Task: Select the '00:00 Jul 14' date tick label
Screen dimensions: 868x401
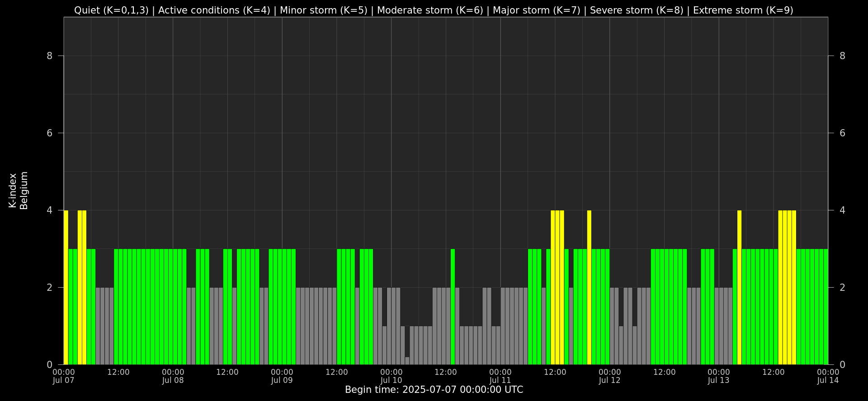Action: 828,376
